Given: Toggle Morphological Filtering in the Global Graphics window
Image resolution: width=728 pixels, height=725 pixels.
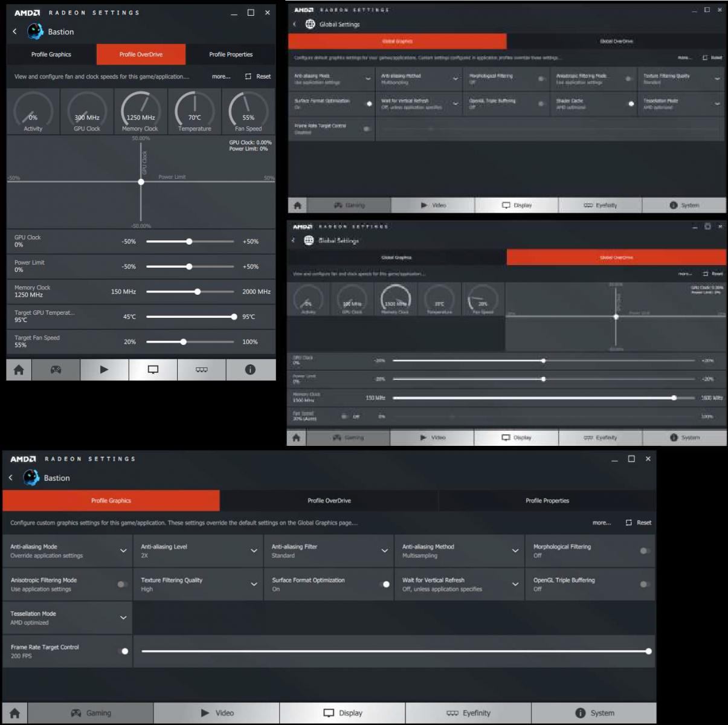Looking at the screenshot, I should click(x=541, y=79).
